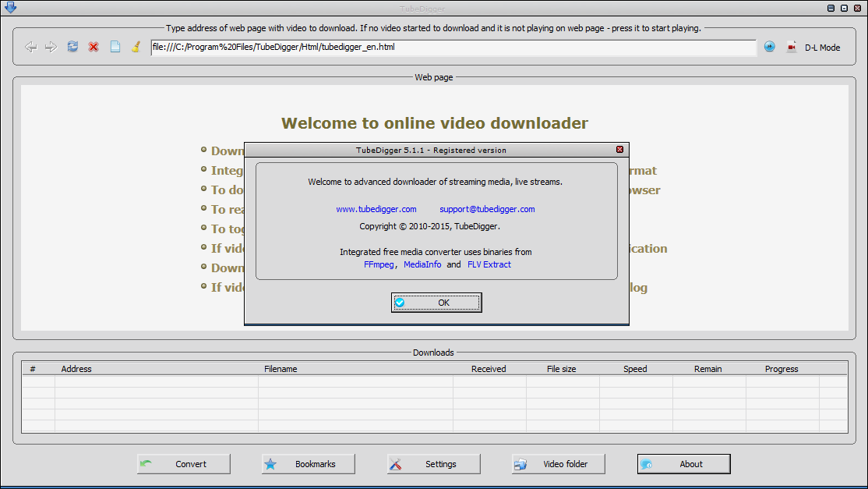Refresh the web page
868x489 pixels.
(x=72, y=47)
